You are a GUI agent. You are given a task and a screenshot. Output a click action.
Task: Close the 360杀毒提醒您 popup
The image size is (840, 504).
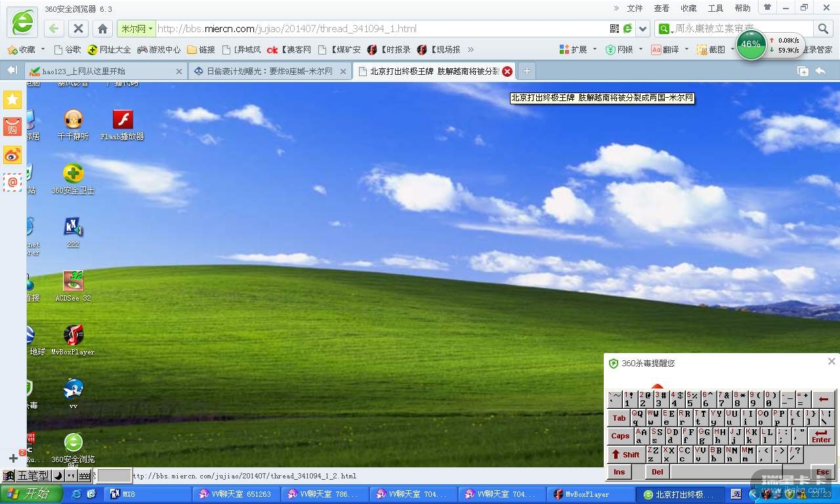pyautogui.click(x=831, y=362)
